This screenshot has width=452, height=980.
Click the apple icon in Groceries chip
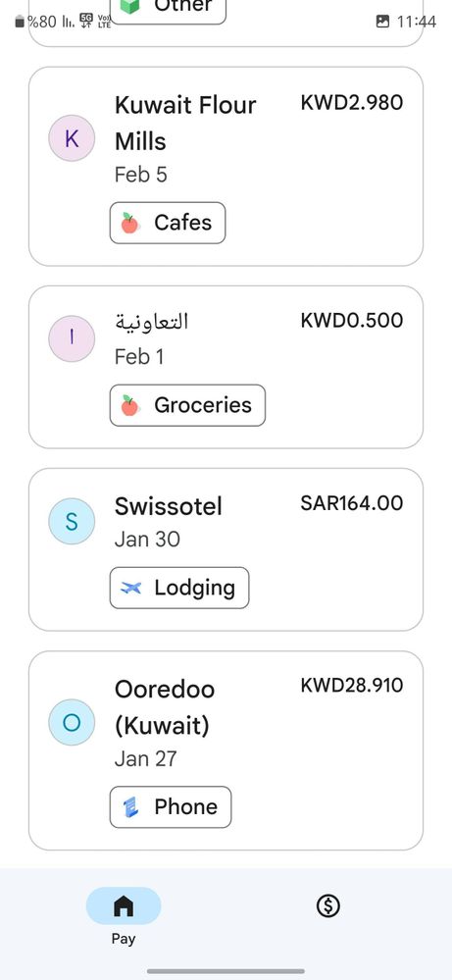coord(129,405)
